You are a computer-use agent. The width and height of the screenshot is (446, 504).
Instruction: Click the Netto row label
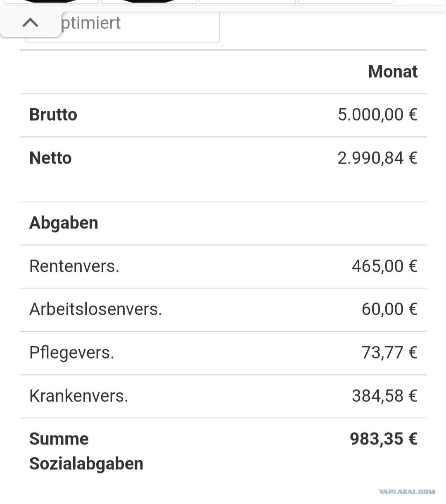50,158
